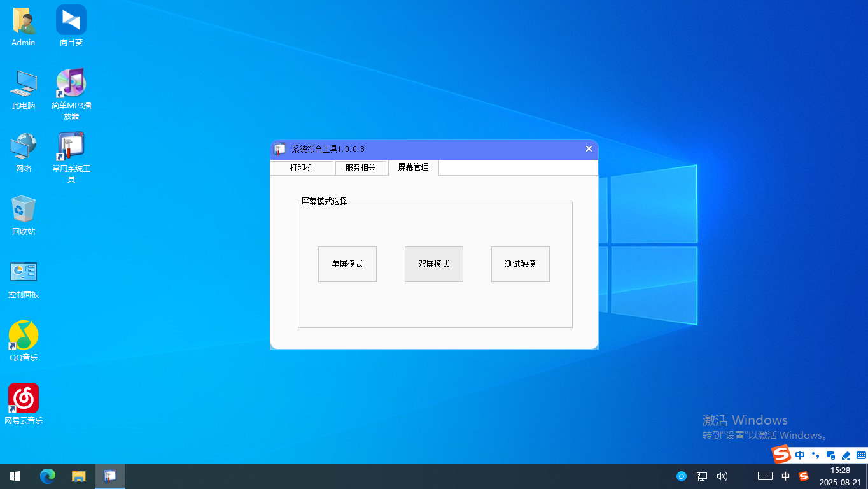Click the 双屏模式 button
Image resolution: width=868 pixels, height=489 pixels.
click(434, 264)
